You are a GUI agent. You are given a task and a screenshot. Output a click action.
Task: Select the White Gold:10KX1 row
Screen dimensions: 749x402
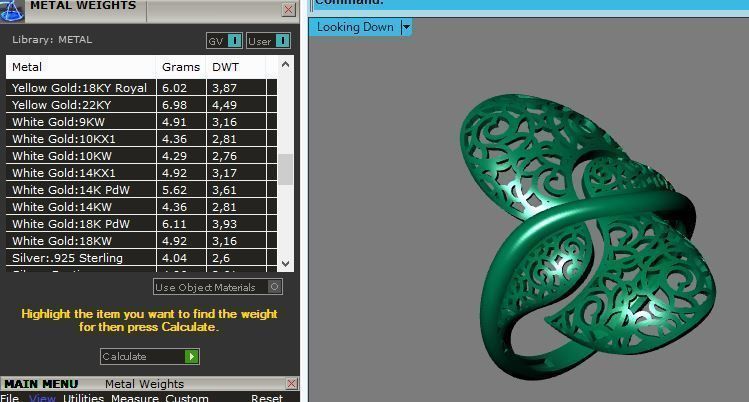(x=141, y=139)
